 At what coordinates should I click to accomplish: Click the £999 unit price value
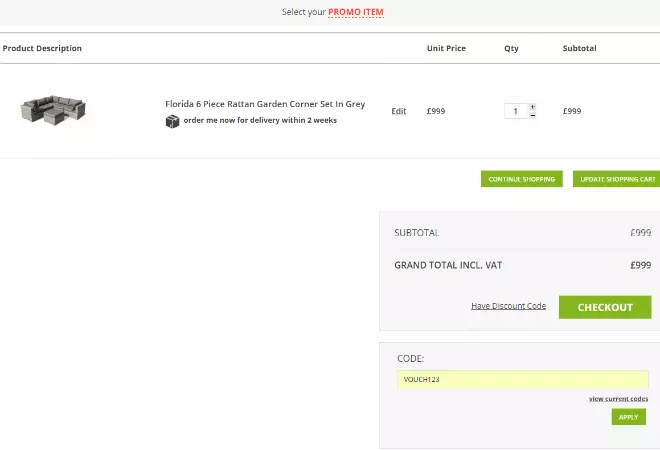point(436,111)
